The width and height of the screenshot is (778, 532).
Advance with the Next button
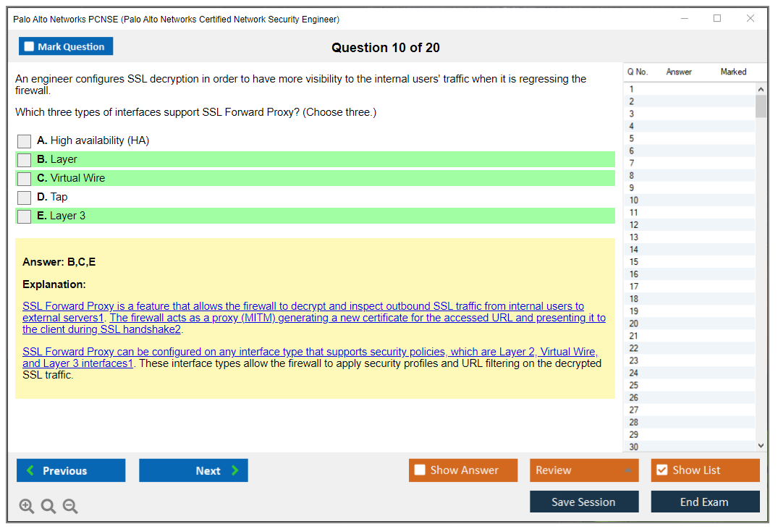click(x=193, y=470)
